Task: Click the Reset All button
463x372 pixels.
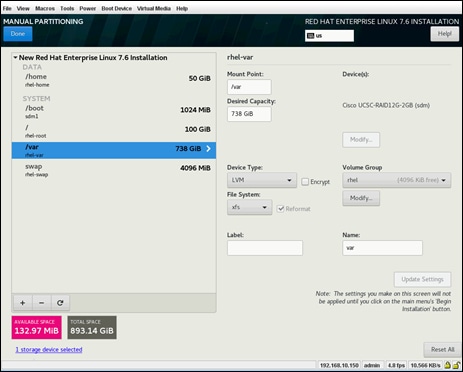Action: tap(442, 349)
